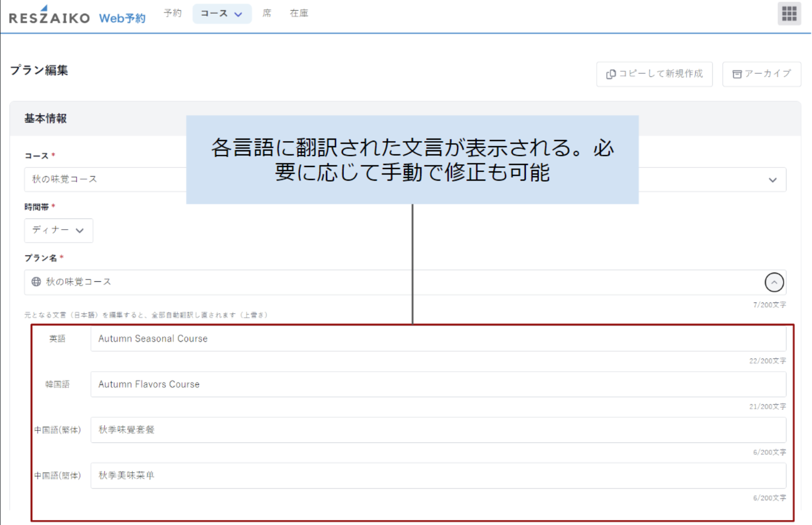This screenshot has height=525, width=812.
Task: Switch to the 席 tab
Action: coord(266,13)
